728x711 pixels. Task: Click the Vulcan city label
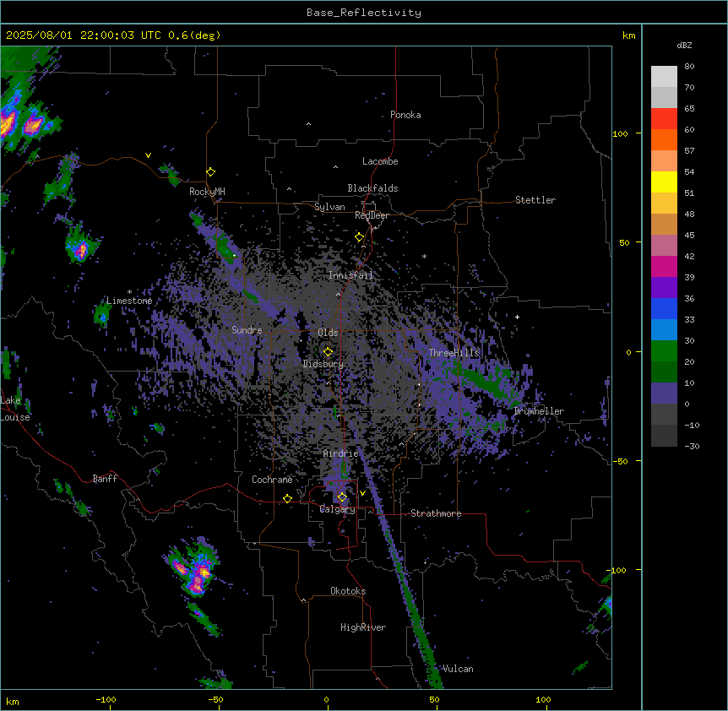point(459,669)
